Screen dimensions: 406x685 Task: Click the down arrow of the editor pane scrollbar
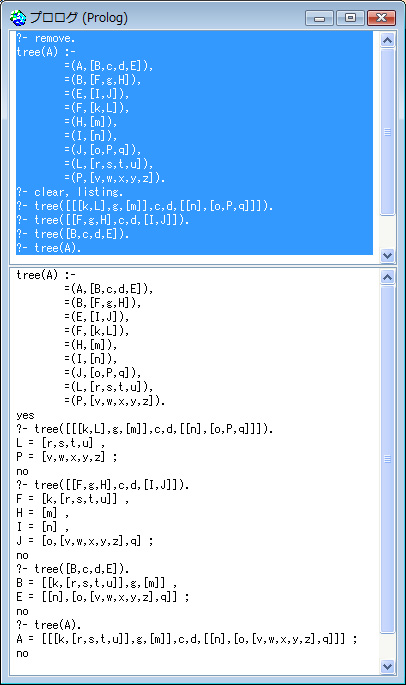click(x=387, y=255)
